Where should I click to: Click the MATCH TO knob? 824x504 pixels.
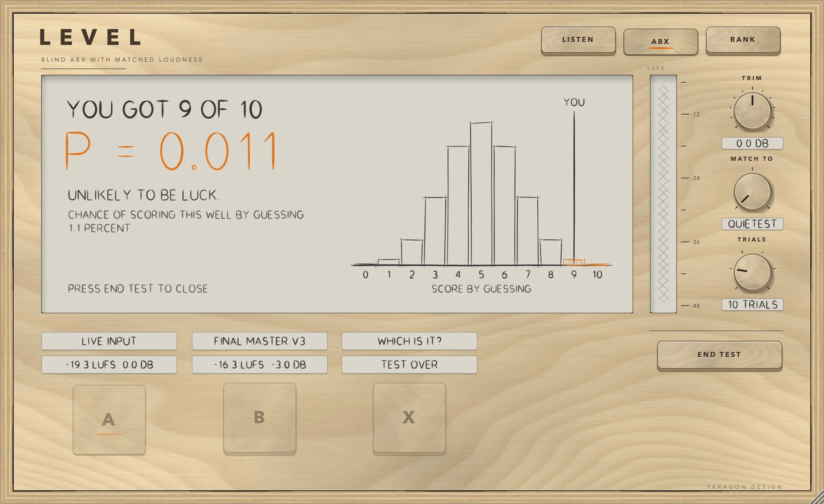click(x=752, y=192)
